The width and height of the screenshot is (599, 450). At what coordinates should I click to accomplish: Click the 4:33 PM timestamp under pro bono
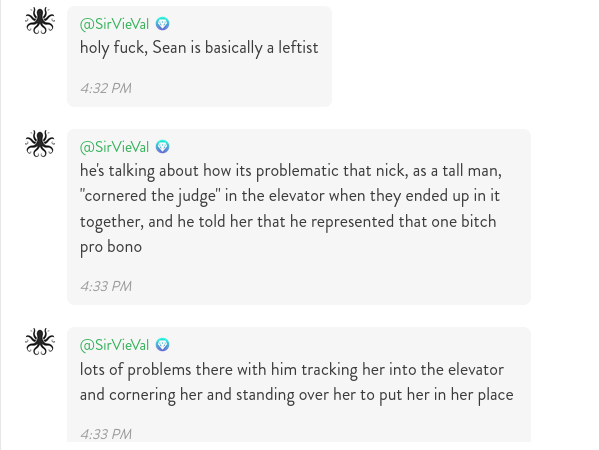(x=106, y=286)
